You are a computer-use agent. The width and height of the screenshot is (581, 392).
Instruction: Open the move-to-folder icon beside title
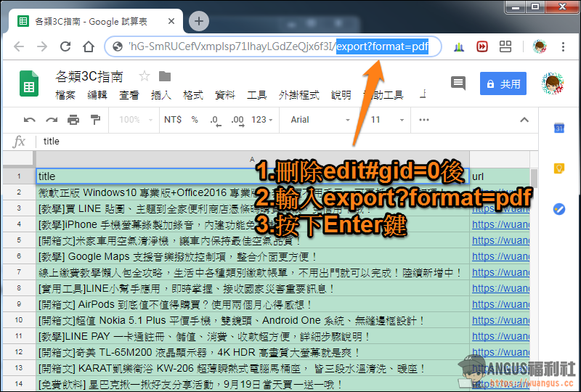click(165, 76)
